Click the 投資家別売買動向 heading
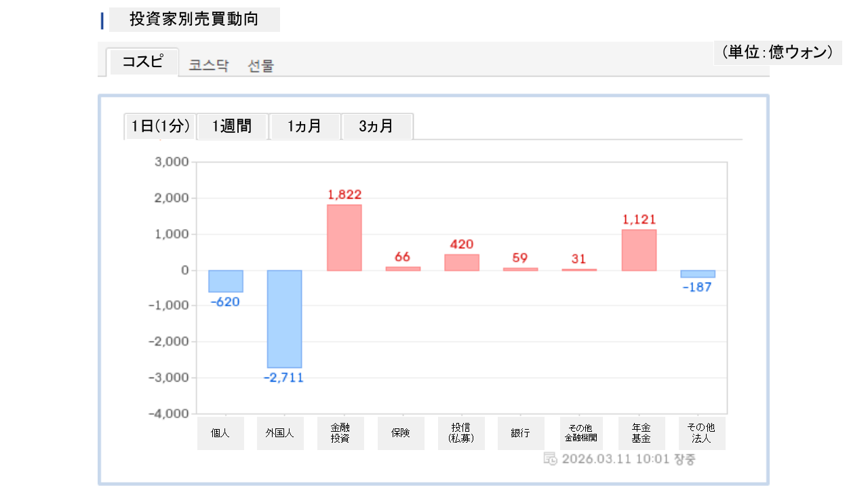This screenshot has height=488, width=868. coord(194,20)
